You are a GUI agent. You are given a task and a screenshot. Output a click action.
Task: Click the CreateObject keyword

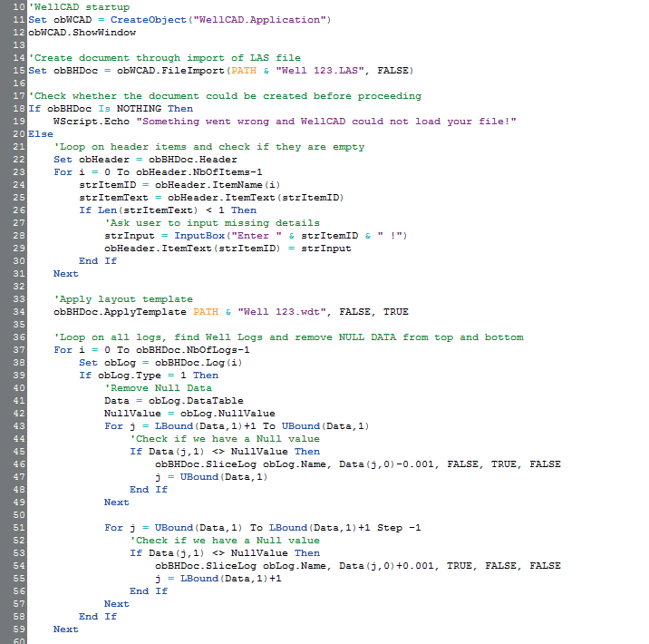tap(148, 20)
